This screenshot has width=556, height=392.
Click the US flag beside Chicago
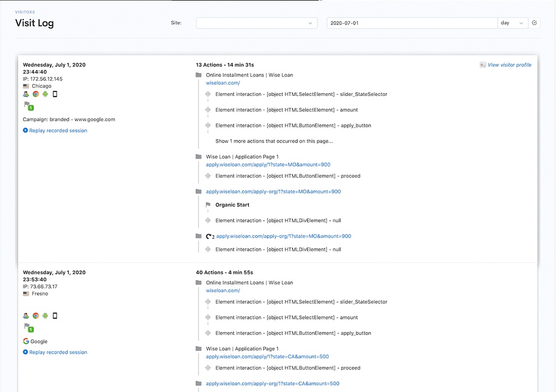tap(26, 86)
